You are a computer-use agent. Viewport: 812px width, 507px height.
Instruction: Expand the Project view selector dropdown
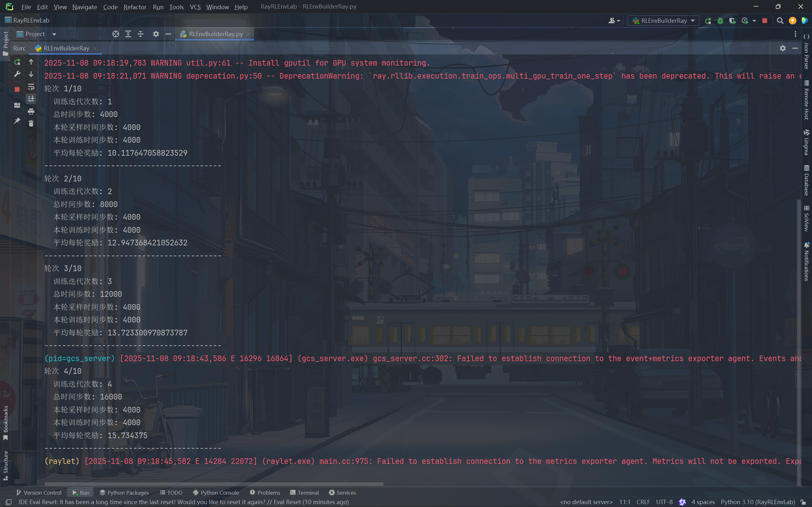pyautogui.click(x=54, y=34)
